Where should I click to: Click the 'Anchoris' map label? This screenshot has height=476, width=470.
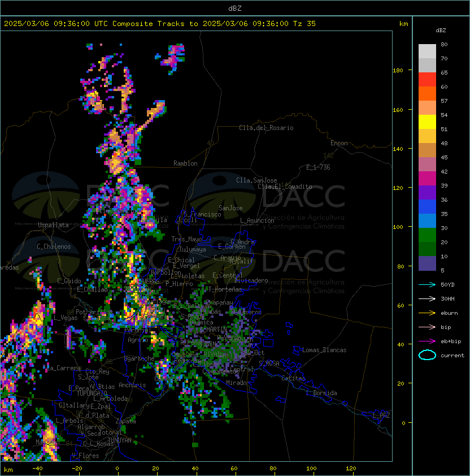132,385
